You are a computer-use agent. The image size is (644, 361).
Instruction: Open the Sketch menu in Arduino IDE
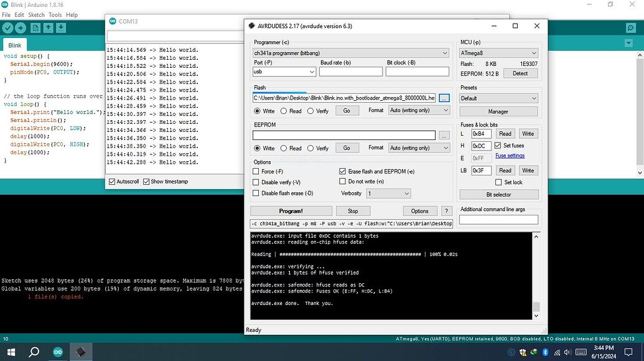(35, 14)
